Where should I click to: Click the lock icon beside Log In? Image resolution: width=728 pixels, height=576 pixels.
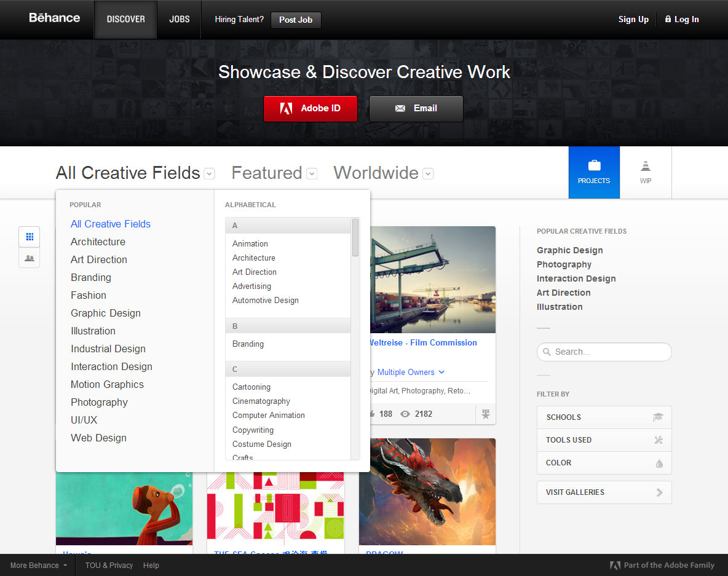(668, 19)
